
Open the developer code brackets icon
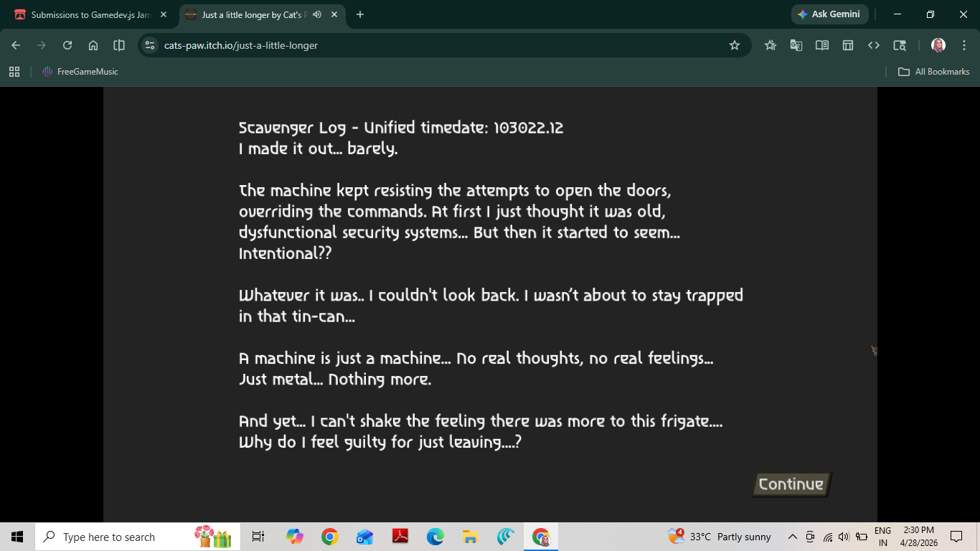(x=874, y=45)
